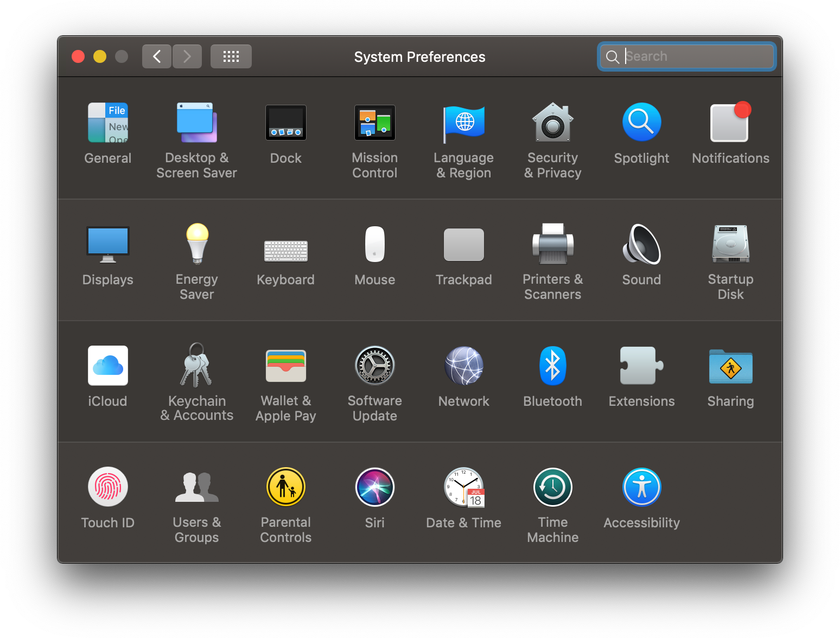Click inside the Search field
Image resolution: width=840 pixels, height=638 pixels.
tap(686, 56)
